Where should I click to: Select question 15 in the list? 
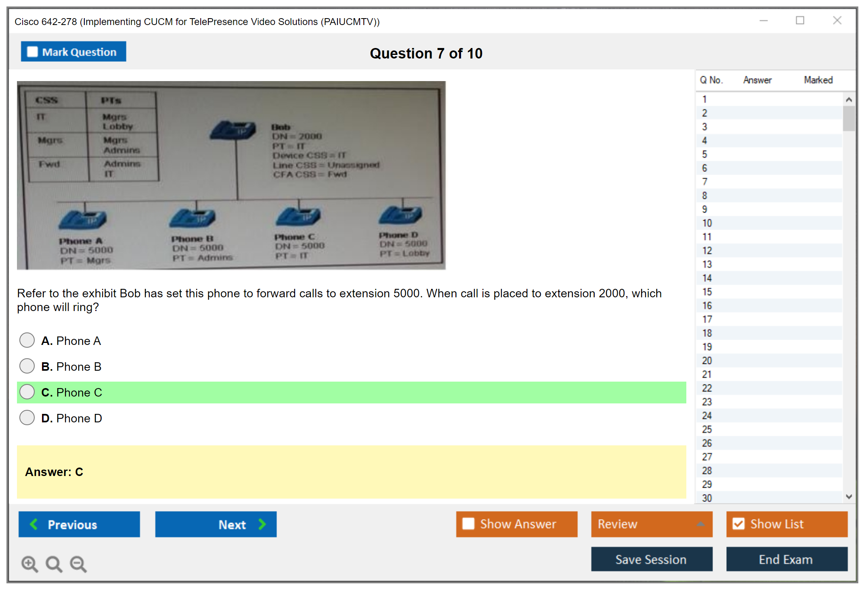click(707, 292)
